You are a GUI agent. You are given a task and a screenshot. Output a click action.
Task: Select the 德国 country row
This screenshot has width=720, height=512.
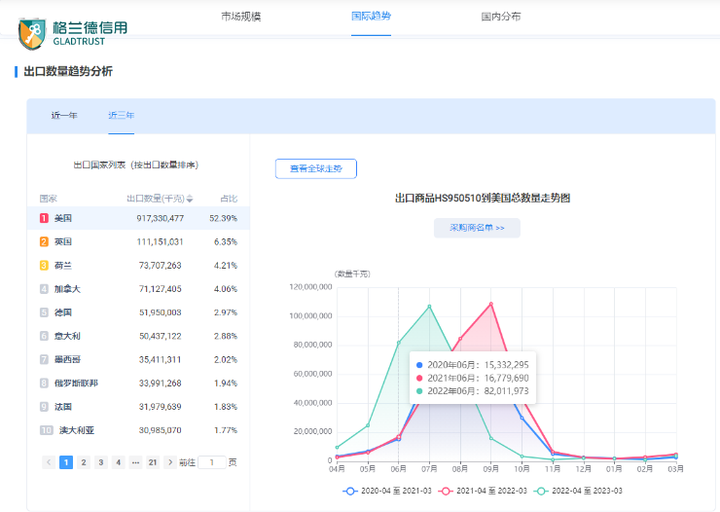[x=138, y=312]
